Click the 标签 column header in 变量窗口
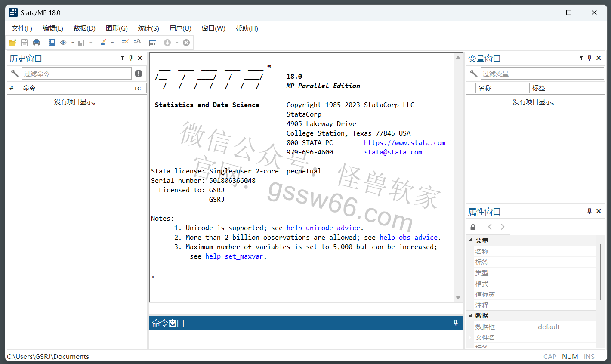Screen dimensions: 611x364 [x=567, y=88]
